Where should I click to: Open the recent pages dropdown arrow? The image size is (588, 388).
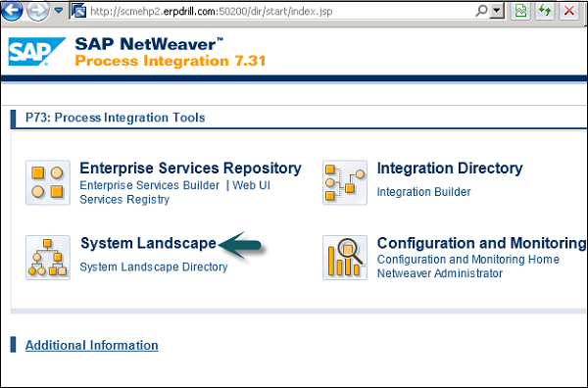[x=59, y=11]
